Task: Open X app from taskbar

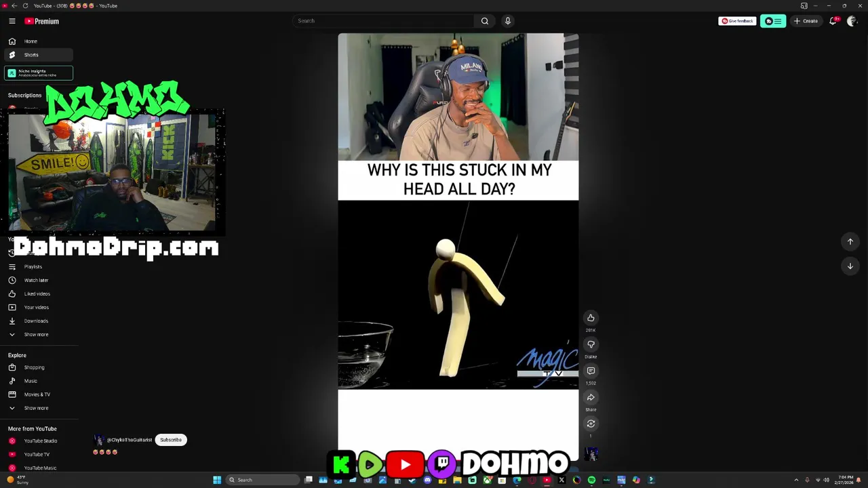Action: pyautogui.click(x=561, y=480)
